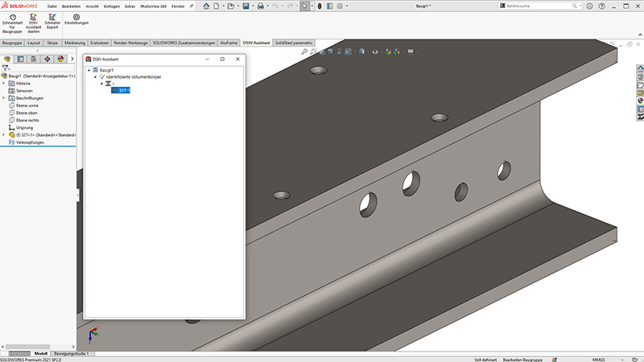Click the save disk icon
The width and height of the screenshot is (644, 362).
pos(246,6)
